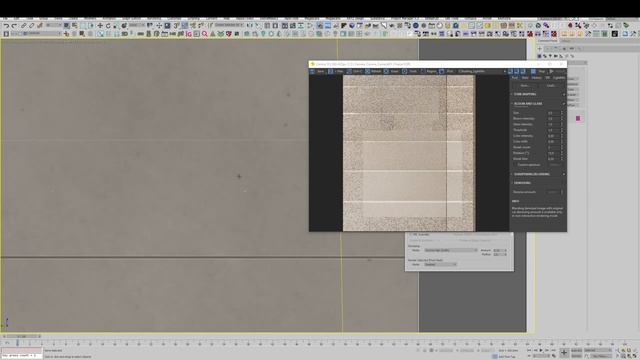Image resolution: width=640 pixels, height=360 pixels.
Task: Click the Denoise amount field
Action: pyautogui.click(x=553, y=192)
